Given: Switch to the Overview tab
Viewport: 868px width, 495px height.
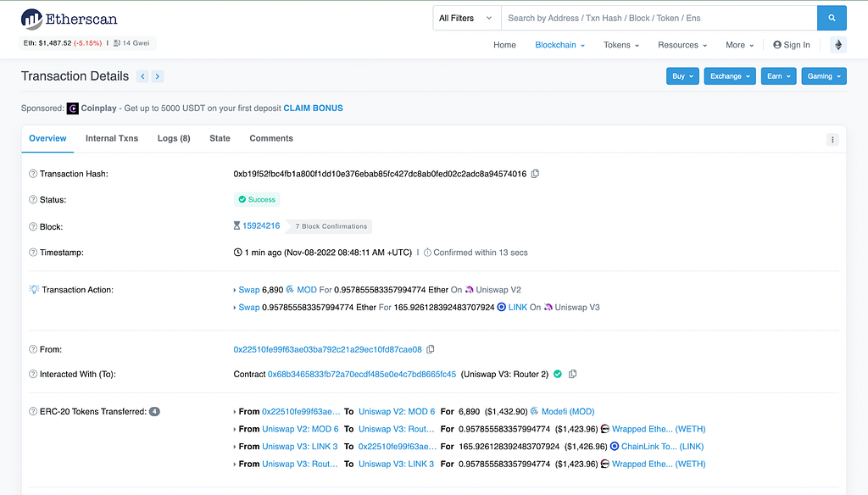Looking at the screenshot, I should pyautogui.click(x=47, y=138).
